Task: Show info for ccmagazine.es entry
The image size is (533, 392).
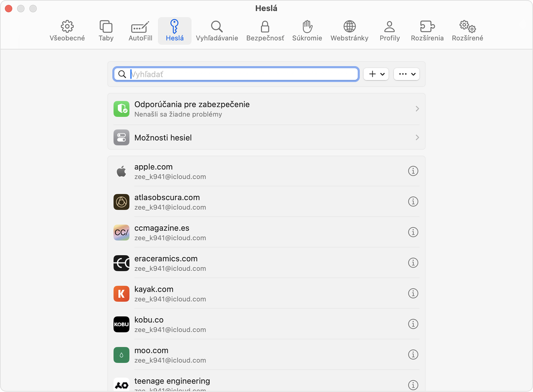Action: click(413, 232)
